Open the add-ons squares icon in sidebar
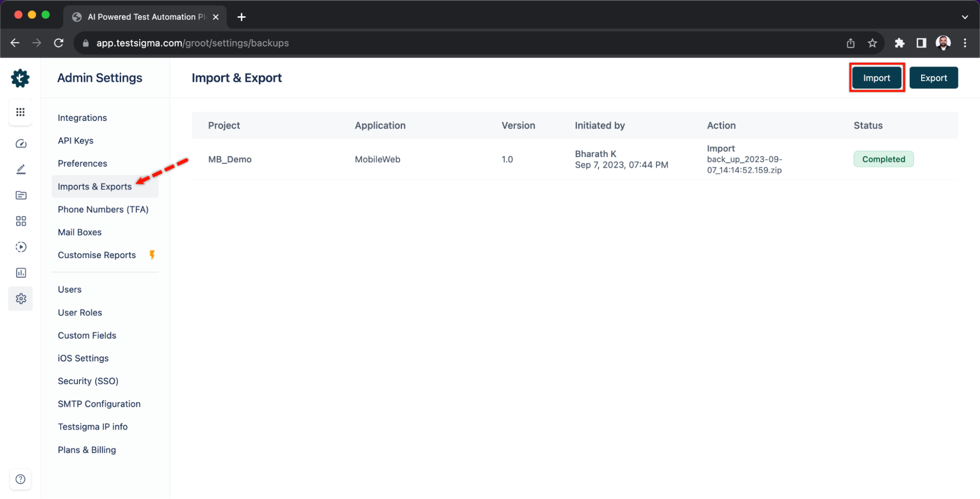 (21, 221)
